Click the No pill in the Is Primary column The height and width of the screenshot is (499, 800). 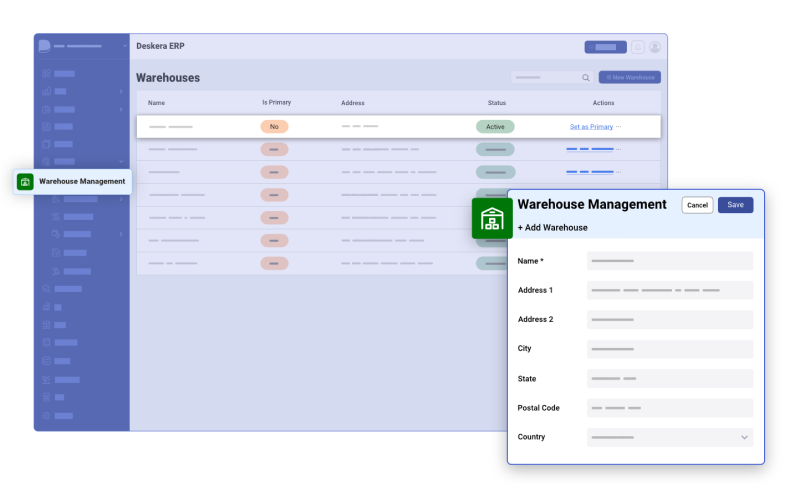(x=274, y=127)
